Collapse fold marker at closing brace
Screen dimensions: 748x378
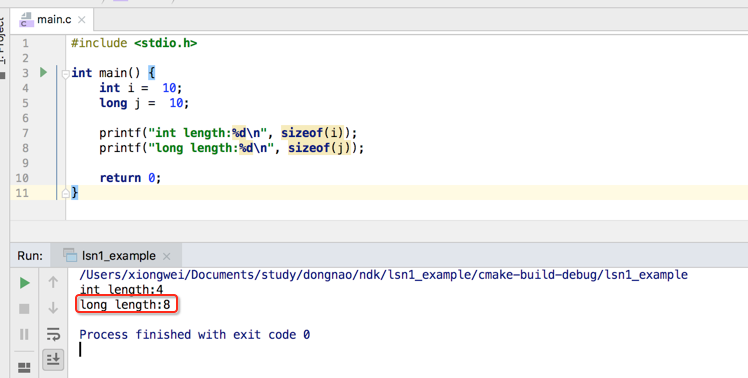[x=65, y=193]
